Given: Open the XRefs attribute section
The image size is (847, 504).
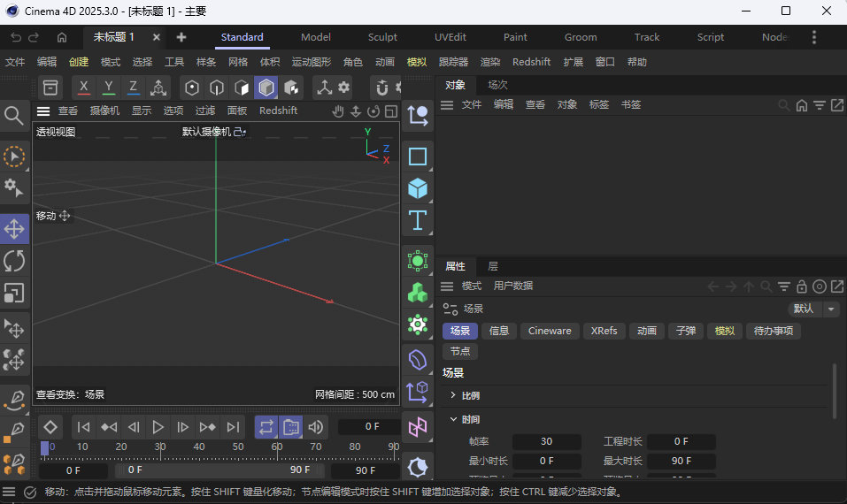Looking at the screenshot, I should (x=604, y=331).
